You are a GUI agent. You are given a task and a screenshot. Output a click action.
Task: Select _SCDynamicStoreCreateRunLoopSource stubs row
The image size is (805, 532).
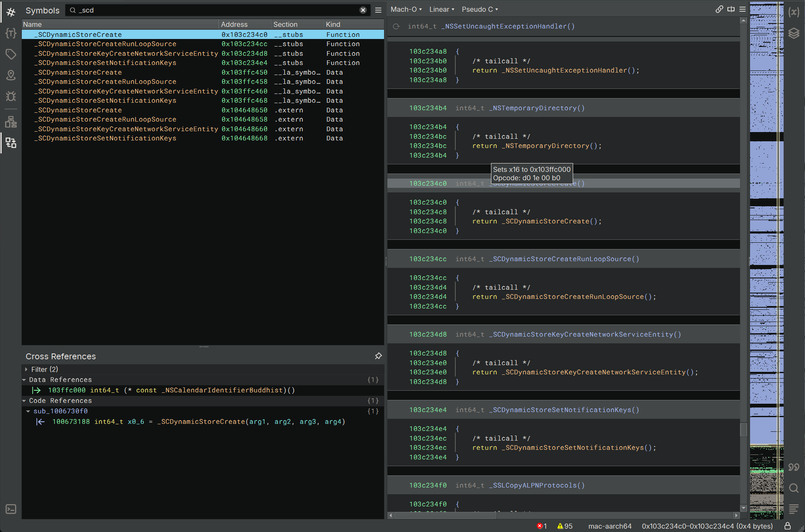(x=107, y=44)
